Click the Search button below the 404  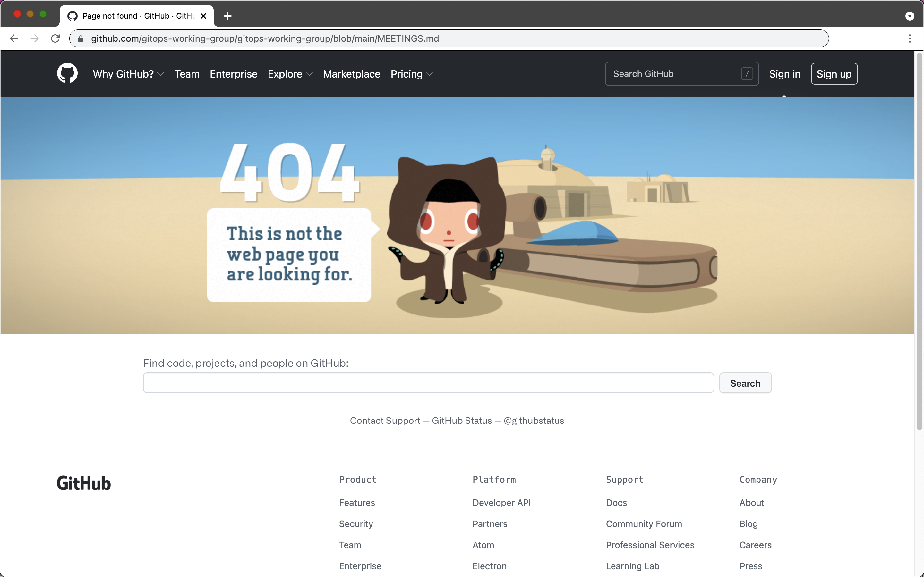coord(745,383)
